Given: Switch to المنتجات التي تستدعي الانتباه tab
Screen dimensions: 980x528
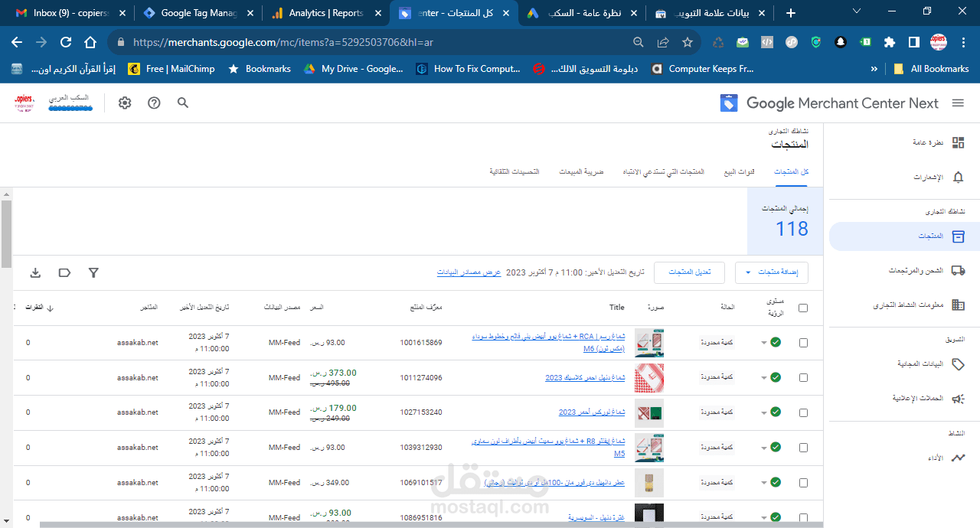Looking at the screenshot, I should (663, 172).
